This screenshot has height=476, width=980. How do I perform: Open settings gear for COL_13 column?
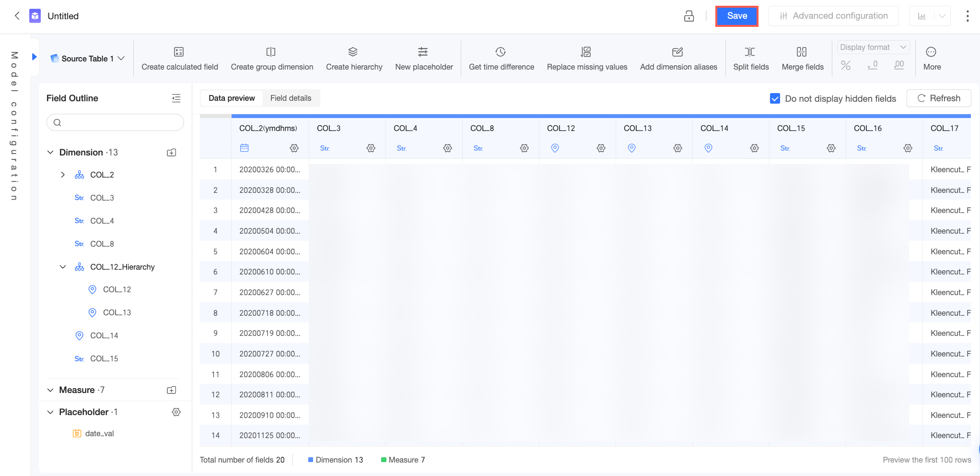678,148
